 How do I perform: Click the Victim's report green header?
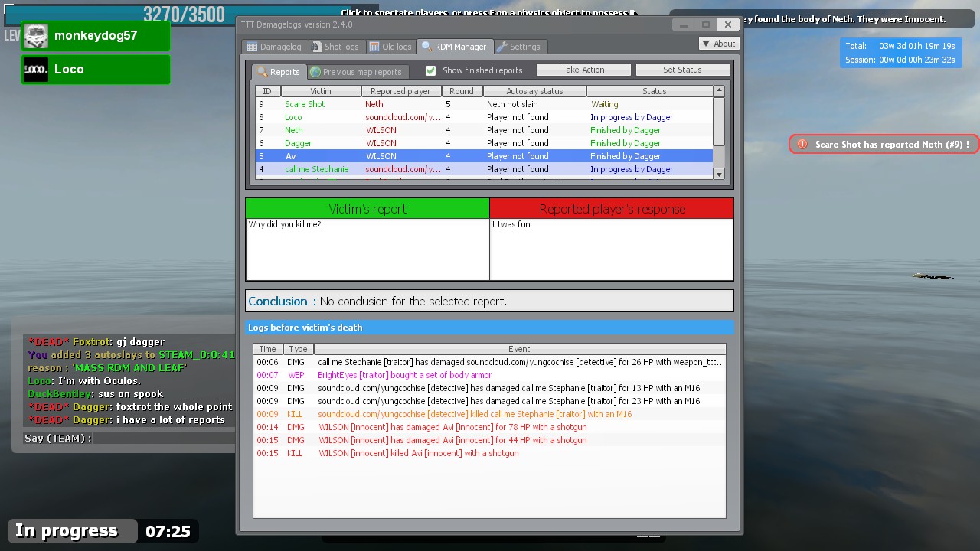coord(367,209)
